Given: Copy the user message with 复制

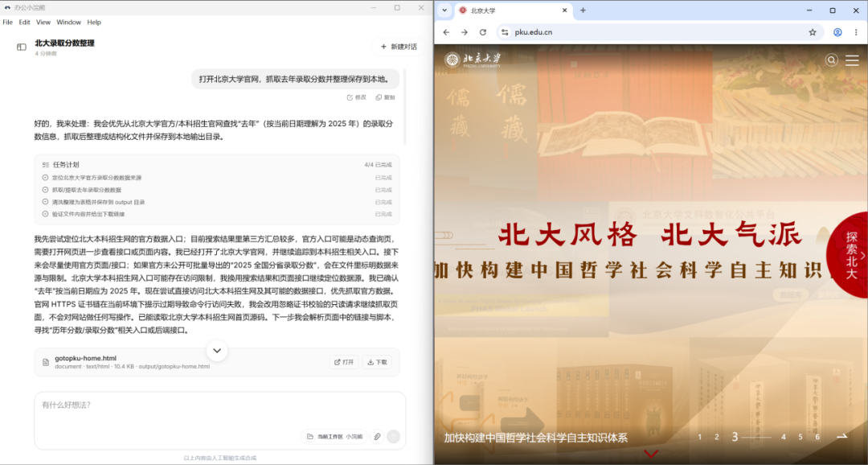Looking at the screenshot, I should coord(385,97).
